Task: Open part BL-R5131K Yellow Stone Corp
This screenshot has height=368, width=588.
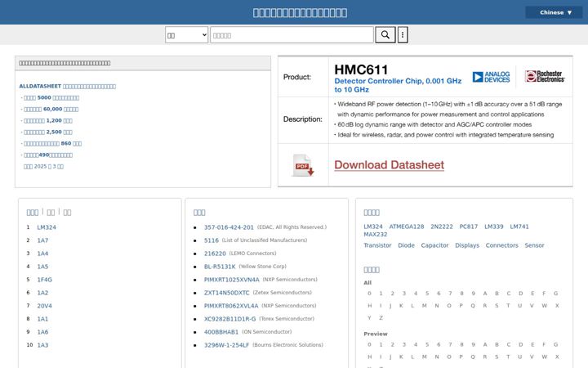Action: pos(220,267)
